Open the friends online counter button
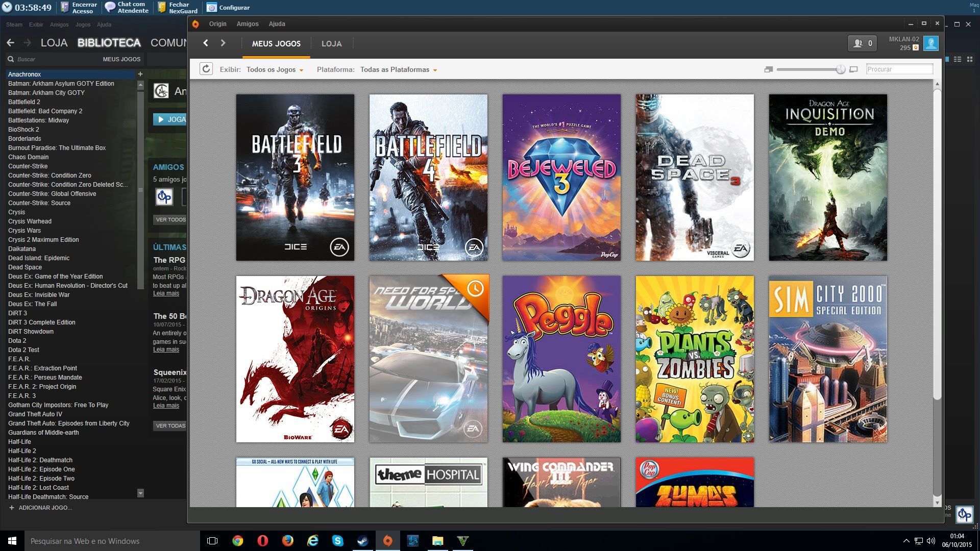980x551 pixels. point(862,43)
